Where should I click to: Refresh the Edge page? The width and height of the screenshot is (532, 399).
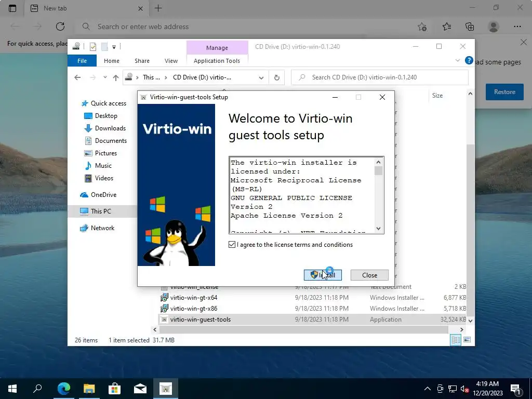click(x=60, y=26)
